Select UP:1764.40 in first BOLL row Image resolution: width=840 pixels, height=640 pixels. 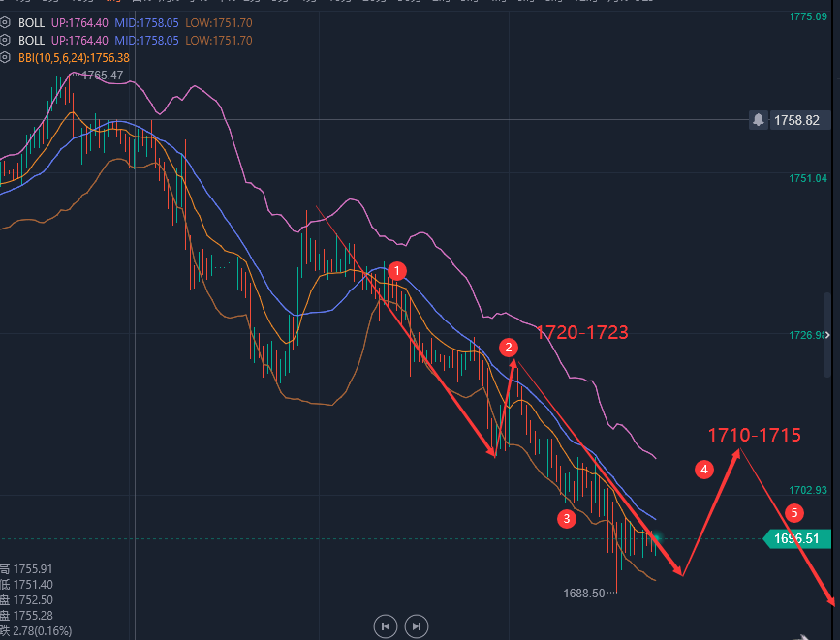coord(79,22)
